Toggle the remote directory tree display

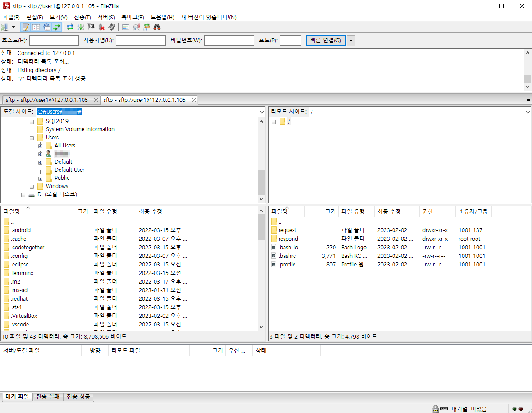click(x=47, y=27)
